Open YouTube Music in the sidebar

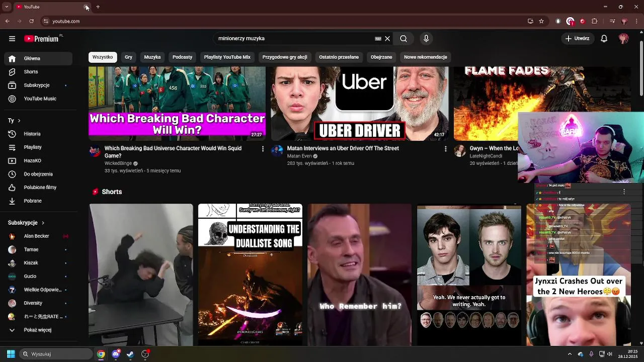click(38, 99)
